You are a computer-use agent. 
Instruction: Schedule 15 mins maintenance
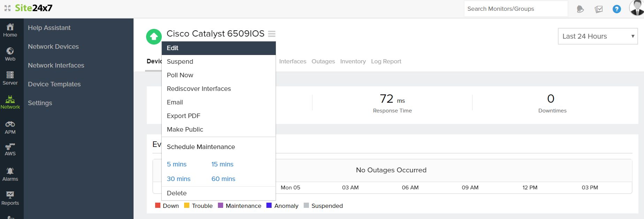click(x=222, y=164)
